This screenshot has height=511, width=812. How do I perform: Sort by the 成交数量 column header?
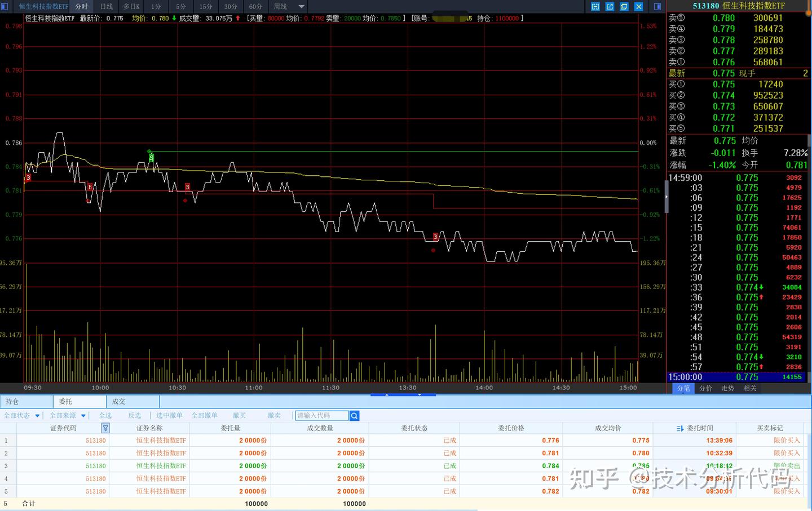pyautogui.click(x=320, y=428)
